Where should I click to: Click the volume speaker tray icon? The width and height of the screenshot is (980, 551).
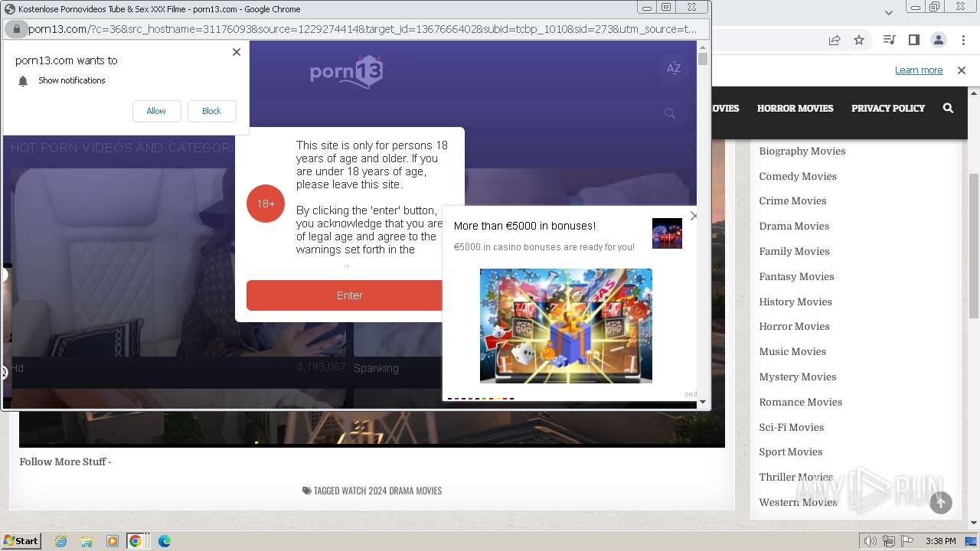coord(871,541)
